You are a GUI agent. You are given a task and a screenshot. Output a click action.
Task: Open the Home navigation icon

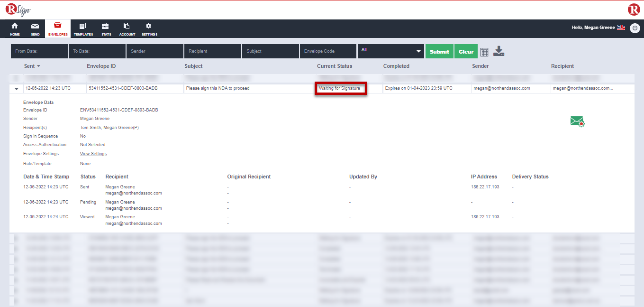tap(15, 28)
